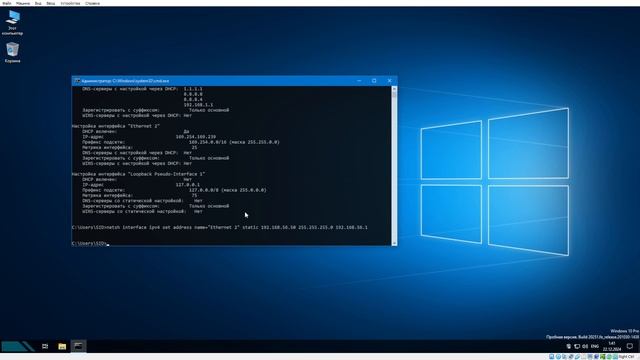The image size is (640, 360).
Task: Open the Справка menu
Action: (x=93, y=3)
